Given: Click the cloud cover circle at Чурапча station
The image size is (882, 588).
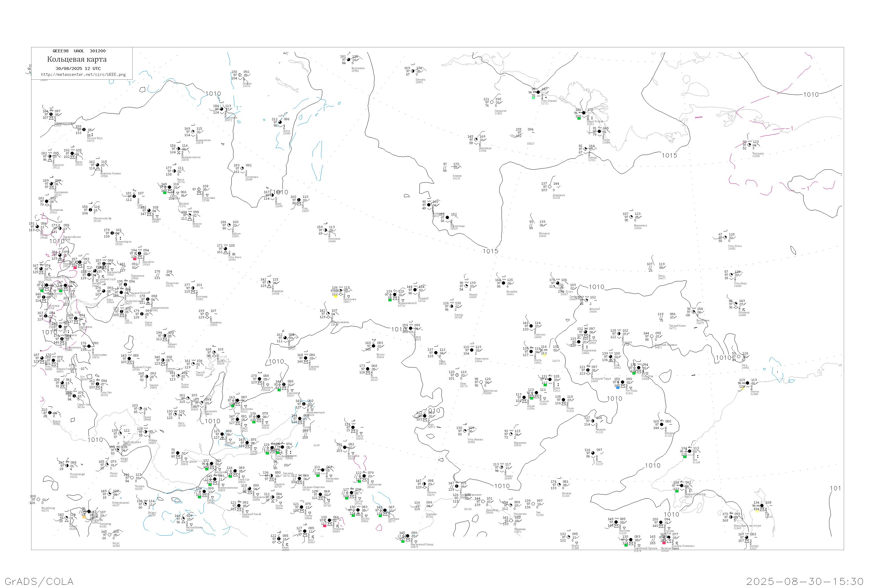Looking at the screenshot, I should tap(619, 334).
